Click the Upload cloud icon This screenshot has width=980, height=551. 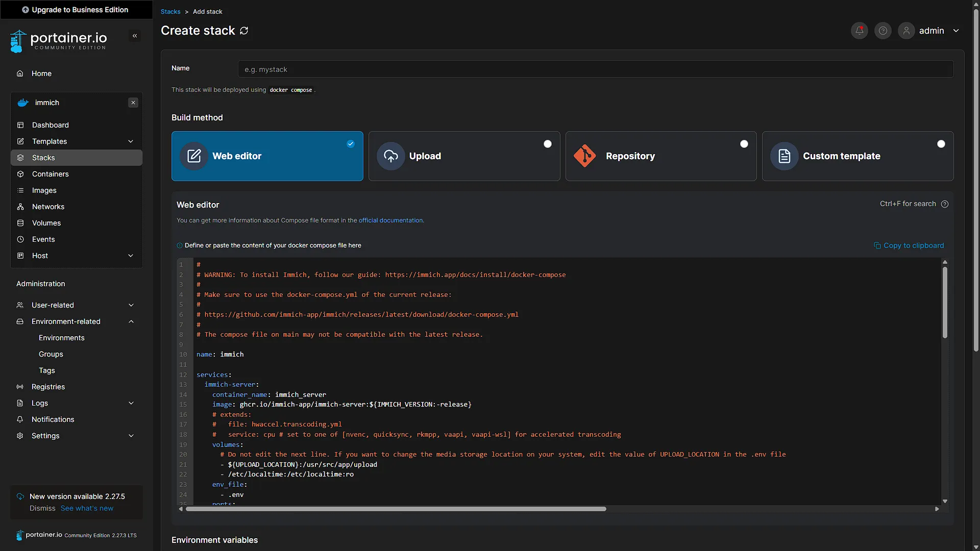coord(391,156)
